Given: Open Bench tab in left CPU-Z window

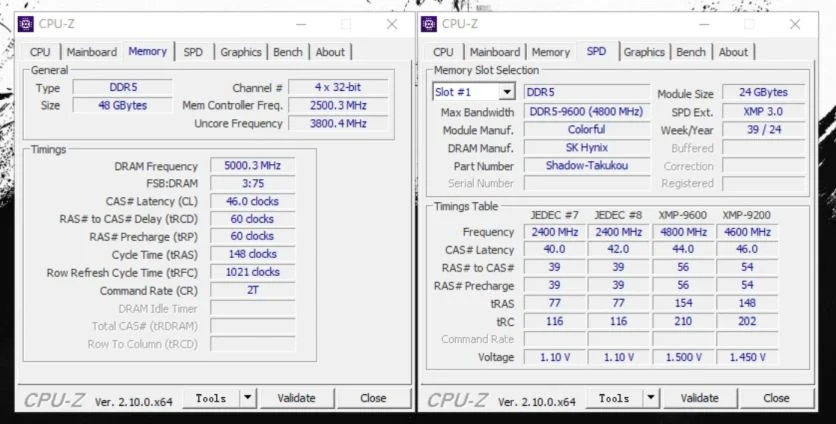Looking at the screenshot, I should tap(288, 52).
